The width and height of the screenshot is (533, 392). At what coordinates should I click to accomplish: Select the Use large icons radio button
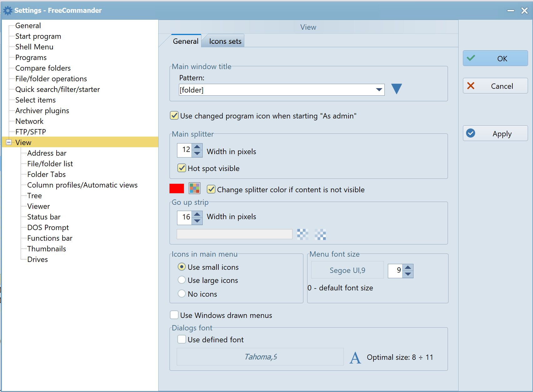coord(182,280)
